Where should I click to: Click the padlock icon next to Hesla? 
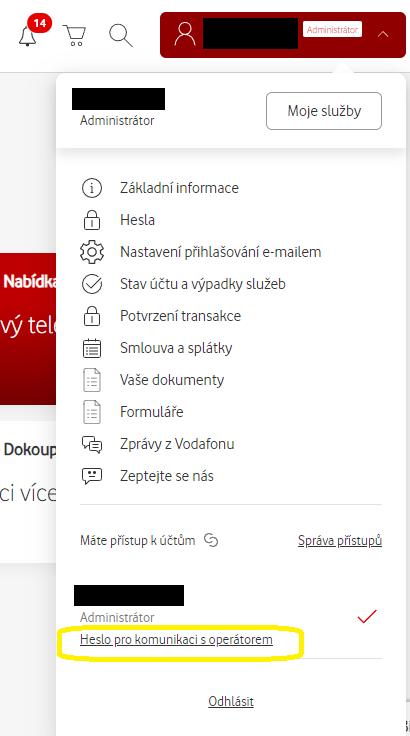tap(92, 220)
